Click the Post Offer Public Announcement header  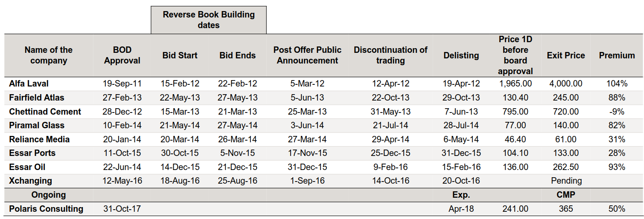pos(307,55)
